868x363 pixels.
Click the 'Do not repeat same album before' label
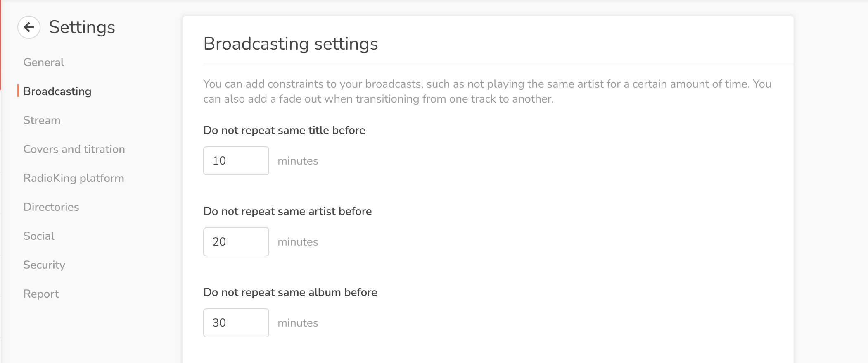pyautogui.click(x=290, y=292)
